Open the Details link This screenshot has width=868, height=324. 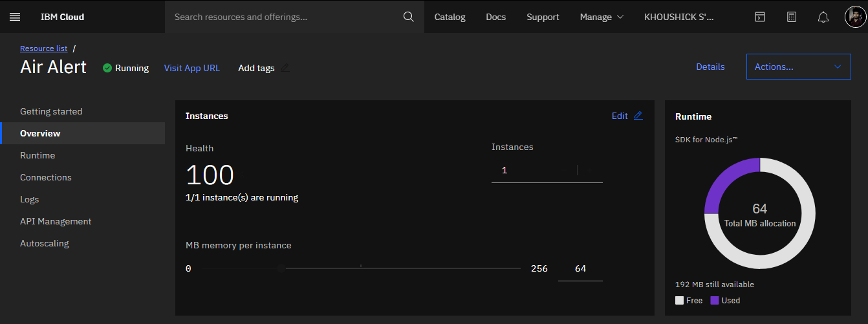click(x=710, y=67)
